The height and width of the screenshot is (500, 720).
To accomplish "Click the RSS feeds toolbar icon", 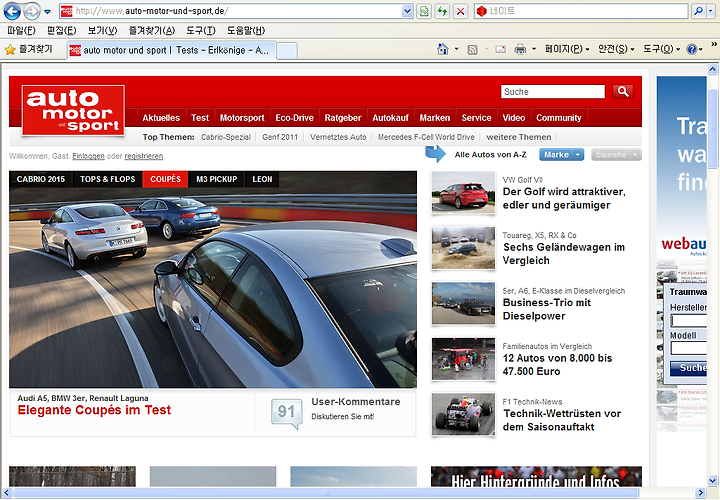I will point(472,50).
